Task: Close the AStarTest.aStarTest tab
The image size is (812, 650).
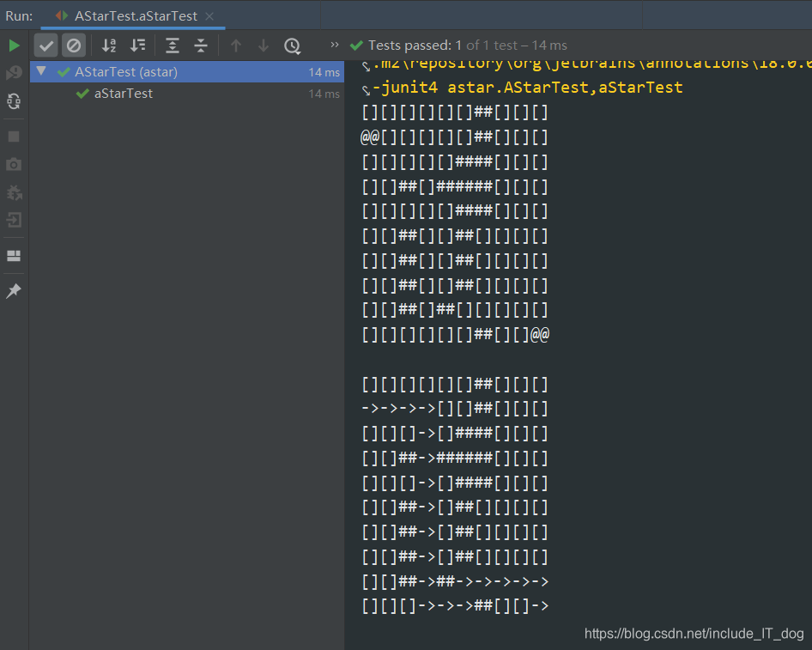Action: click(209, 16)
